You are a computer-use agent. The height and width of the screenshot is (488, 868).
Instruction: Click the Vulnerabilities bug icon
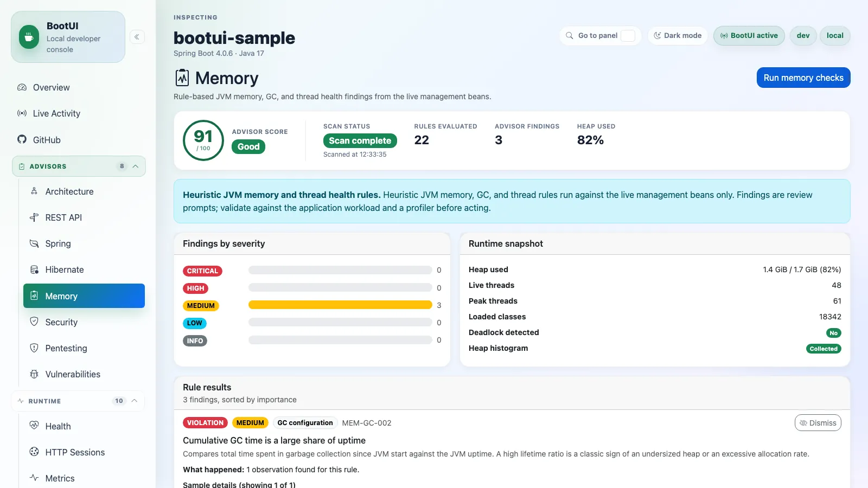(x=34, y=374)
